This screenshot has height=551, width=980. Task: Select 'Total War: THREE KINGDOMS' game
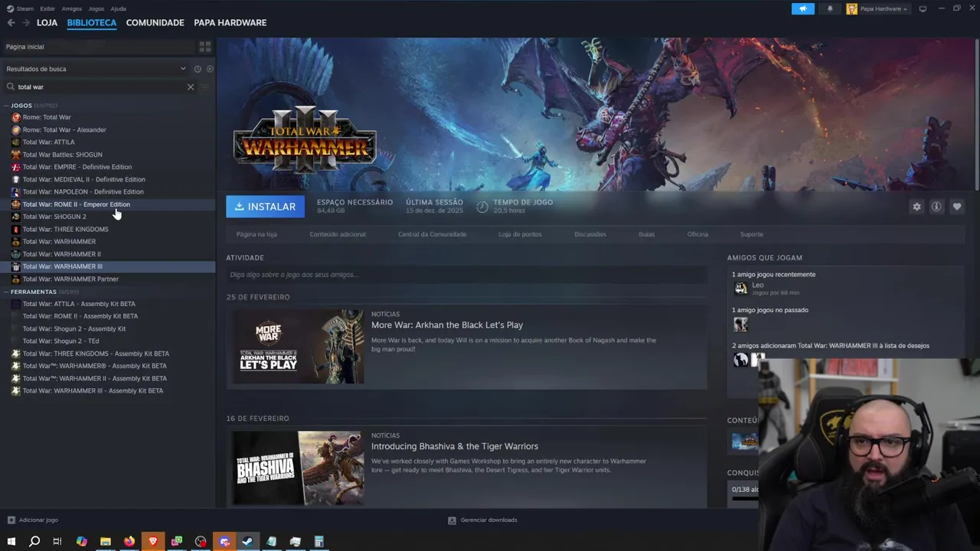[x=66, y=229]
